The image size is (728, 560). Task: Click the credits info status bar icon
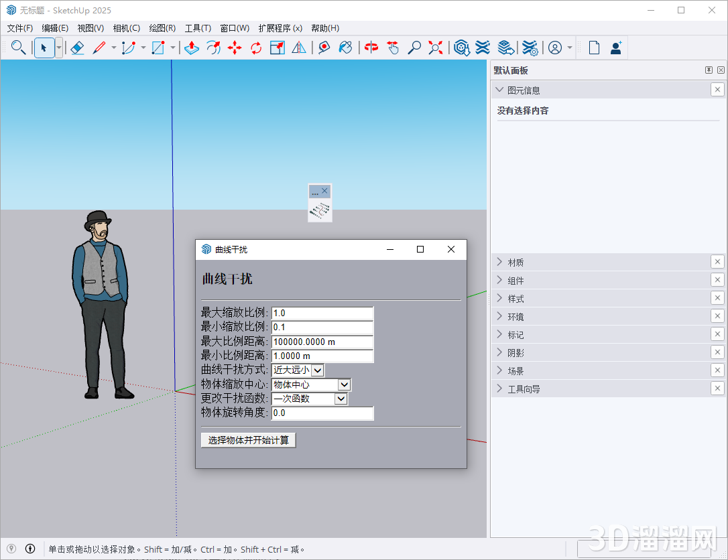(x=30, y=549)
